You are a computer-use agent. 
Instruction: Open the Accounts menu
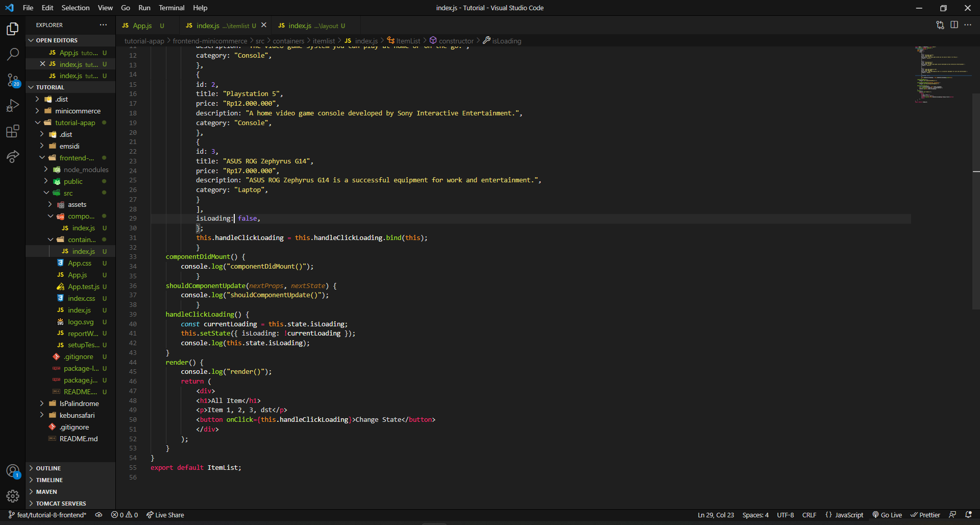[13, 470]
